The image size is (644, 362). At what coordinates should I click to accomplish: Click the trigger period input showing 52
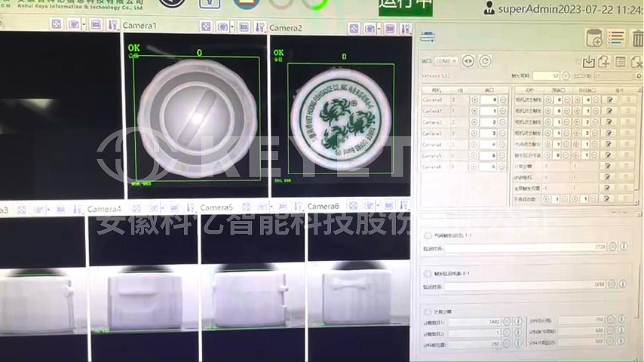click(547, 75)
